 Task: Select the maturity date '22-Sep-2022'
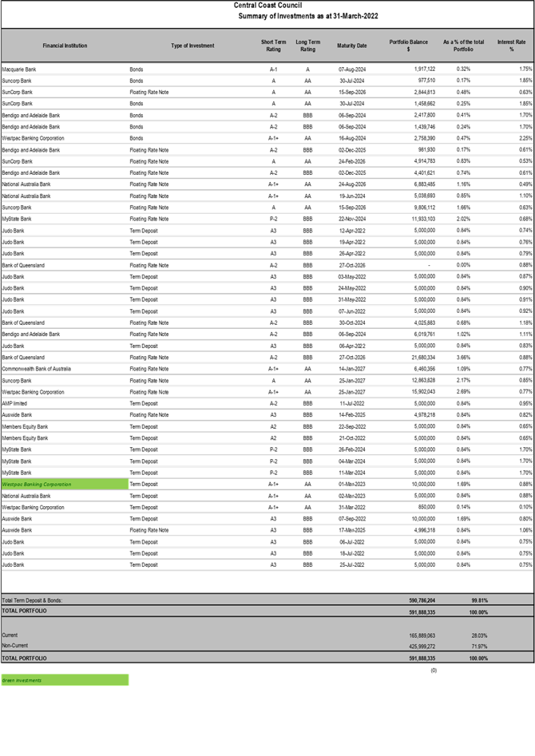pos(352,426)
